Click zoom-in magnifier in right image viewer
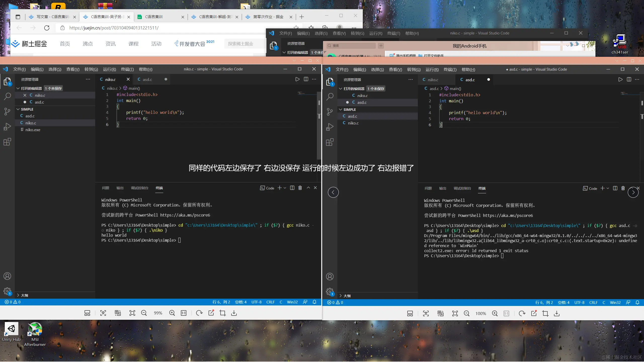This screenshot has height=362, width=644. tap(495, 313)
